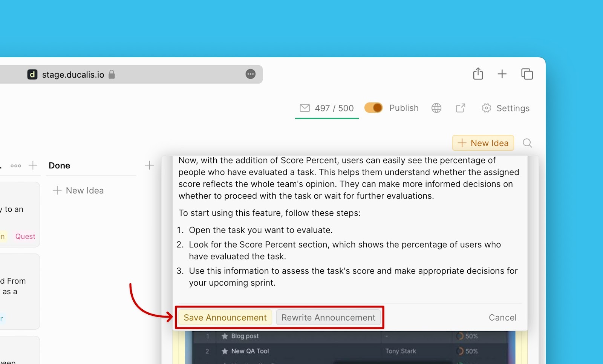
Task: Open the 497 / 500 email counter tab
Action: click(x=327, y=108)
